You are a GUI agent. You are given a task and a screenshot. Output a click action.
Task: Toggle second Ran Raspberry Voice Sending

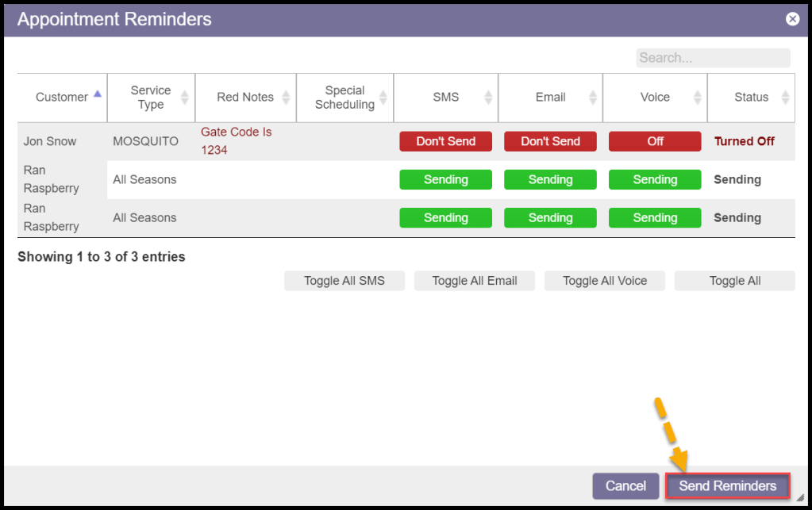coord(655,218)
